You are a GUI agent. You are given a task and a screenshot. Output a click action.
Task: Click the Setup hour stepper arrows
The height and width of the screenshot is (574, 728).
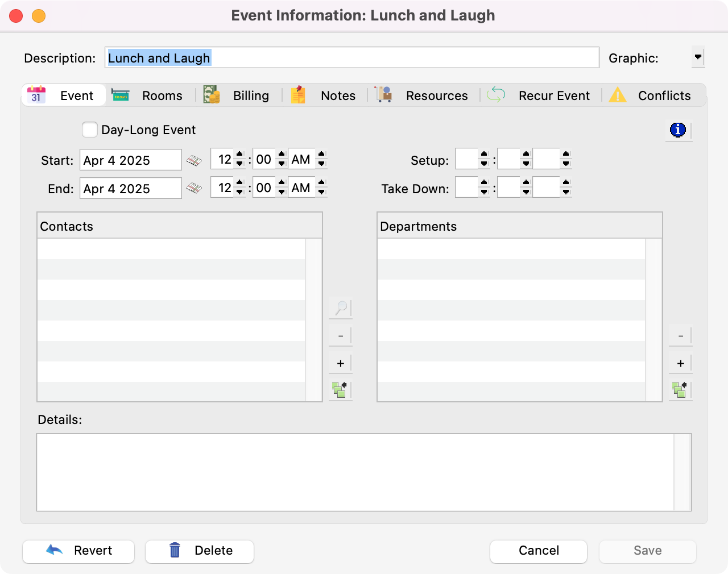pos(484,159)
